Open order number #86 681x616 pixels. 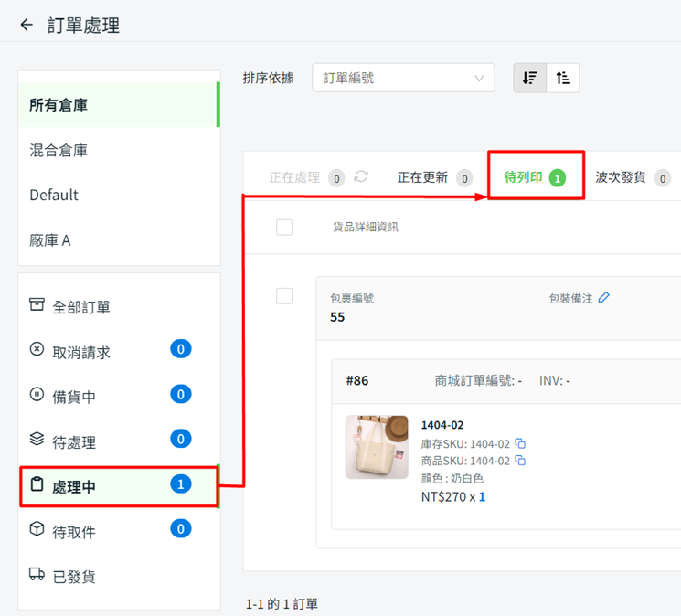coord(357,380)
